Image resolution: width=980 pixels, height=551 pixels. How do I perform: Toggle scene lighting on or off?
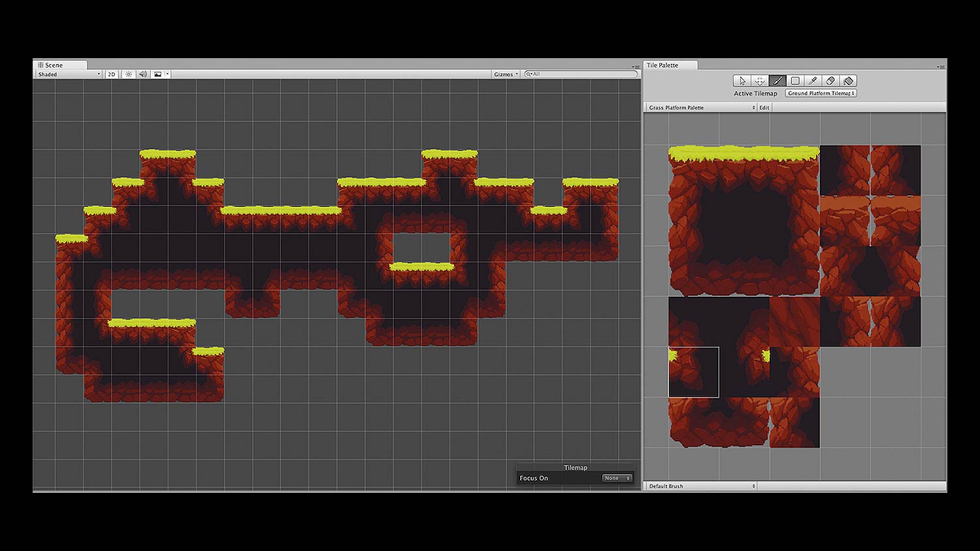click(x=129, y=74)
